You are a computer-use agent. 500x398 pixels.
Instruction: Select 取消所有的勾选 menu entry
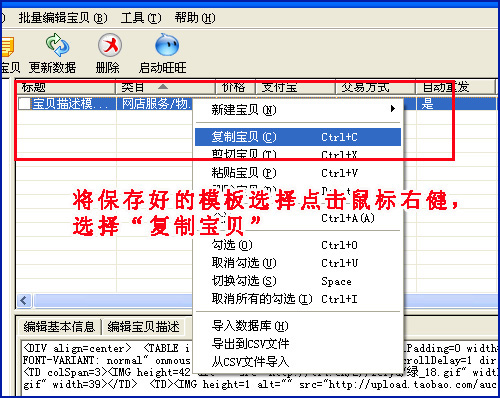point(298,299)
